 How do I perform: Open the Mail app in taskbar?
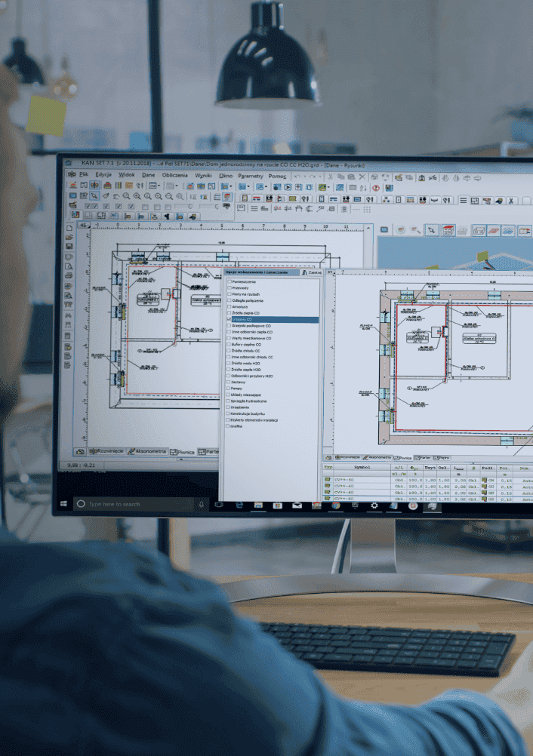[297, 506]
